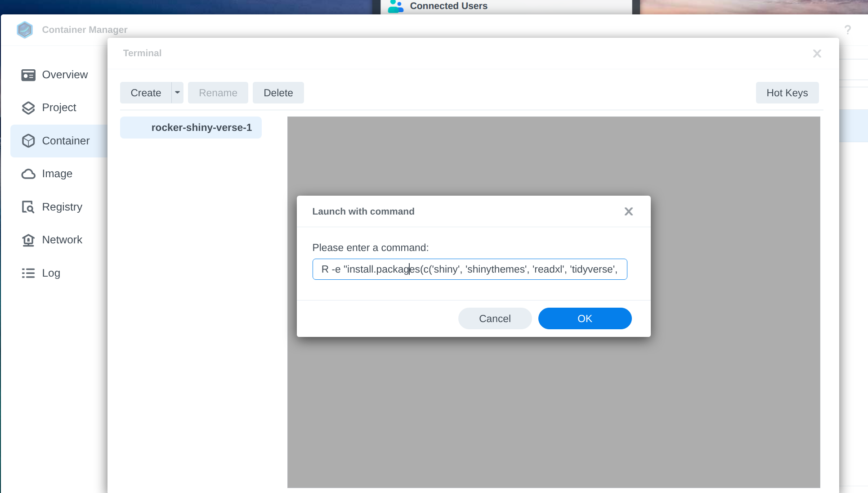Viewport: 868px width, 493px height.
Task: Click the Overview sidebar icon
Action: pos(28,75)
